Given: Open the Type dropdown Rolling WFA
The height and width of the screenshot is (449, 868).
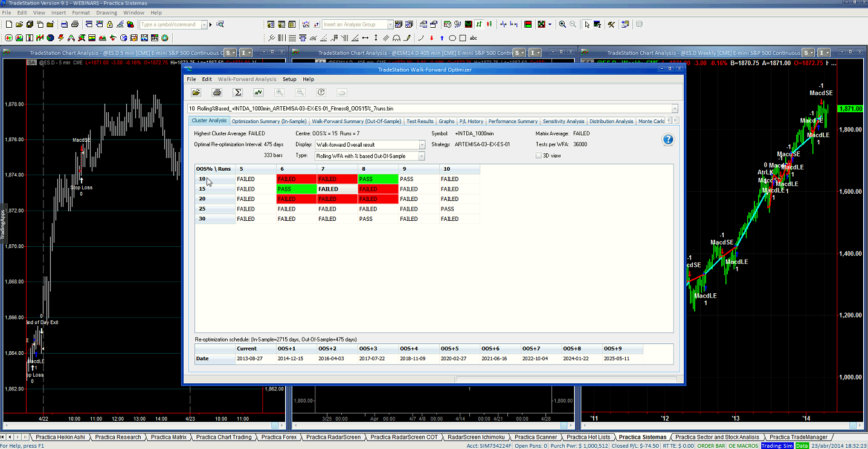Looking at the screenshot, I should [422, 156].
